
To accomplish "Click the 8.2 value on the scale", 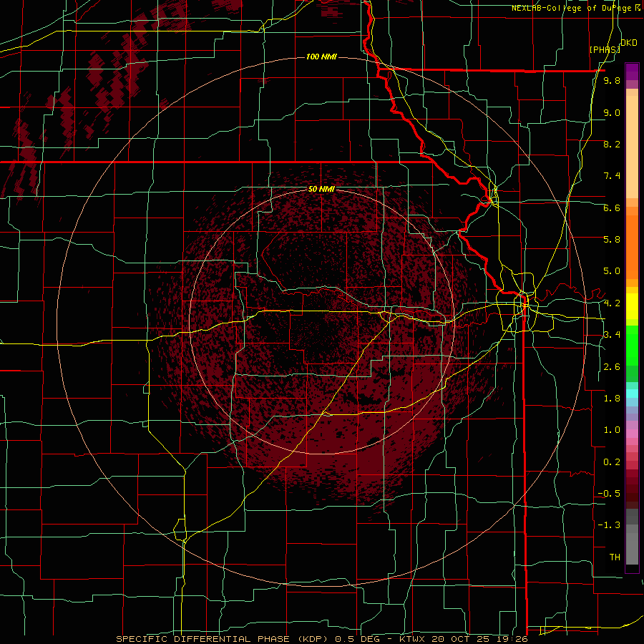I will [x=612, y=144].
